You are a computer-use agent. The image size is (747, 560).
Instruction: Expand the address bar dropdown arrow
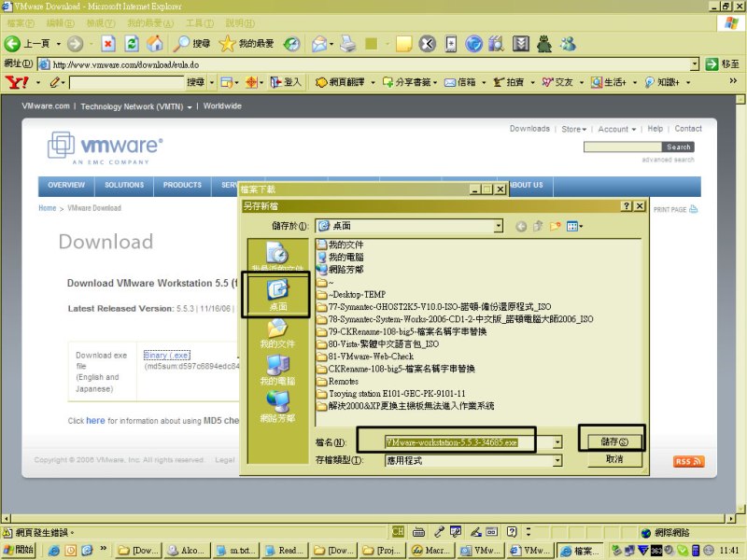695,63
